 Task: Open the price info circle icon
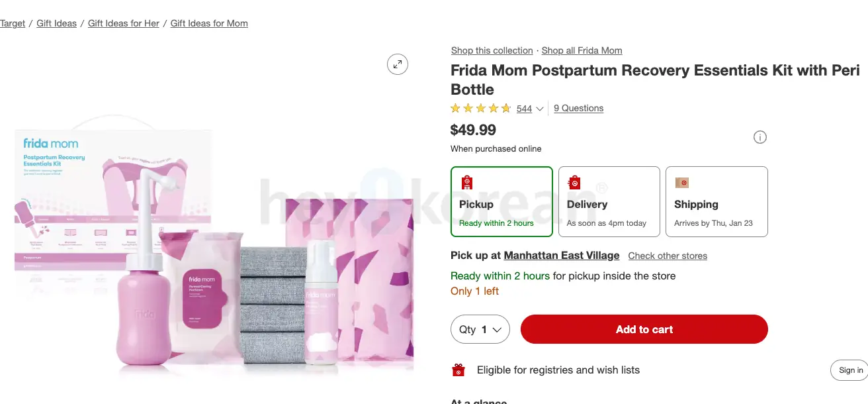click(759, 137)
